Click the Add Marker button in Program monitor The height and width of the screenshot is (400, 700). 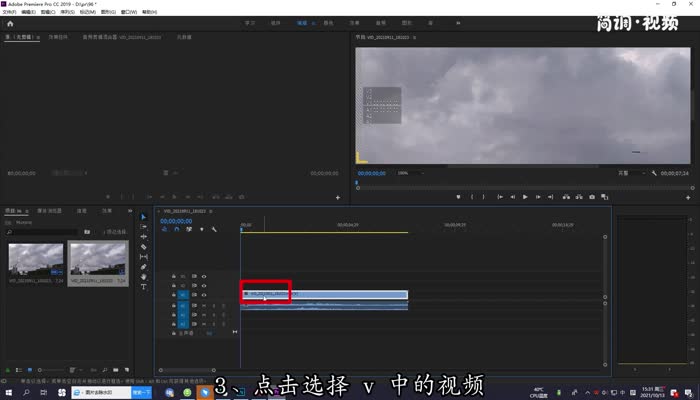(x=459, y=197)
